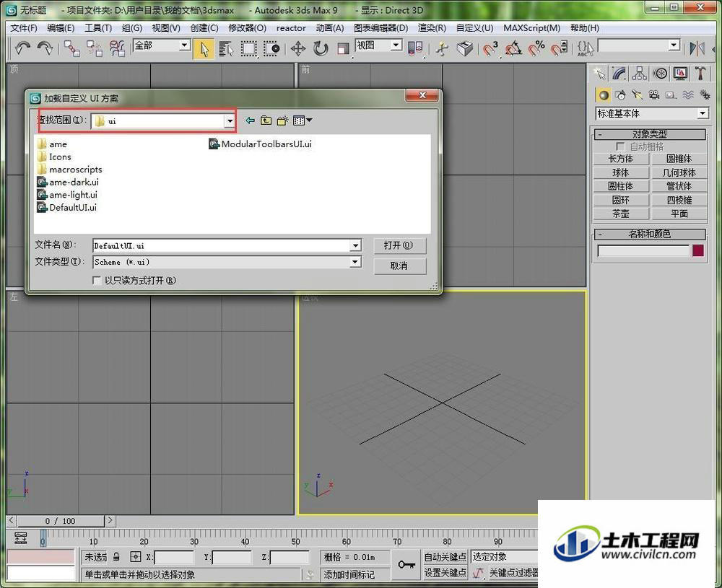Pick the Rectangular Selection Region tool
722x588 pixels.
tap(248, 48)
